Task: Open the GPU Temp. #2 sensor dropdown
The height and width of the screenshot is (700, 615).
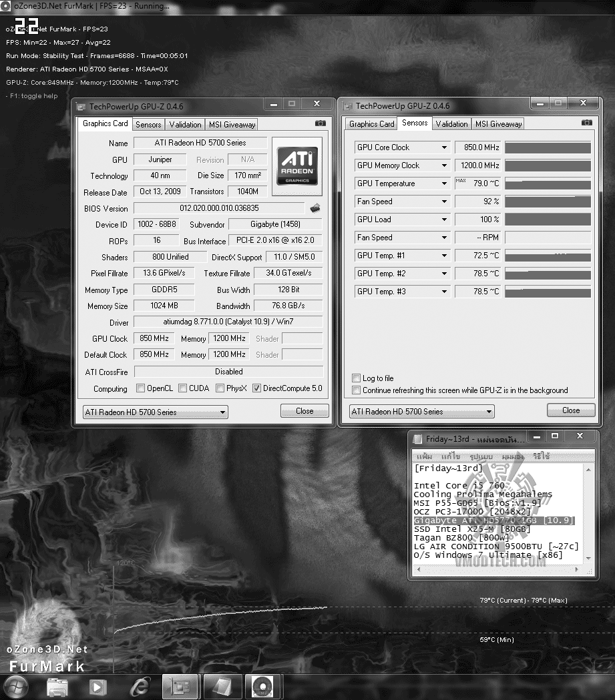Action: click(x=445, y=273)
